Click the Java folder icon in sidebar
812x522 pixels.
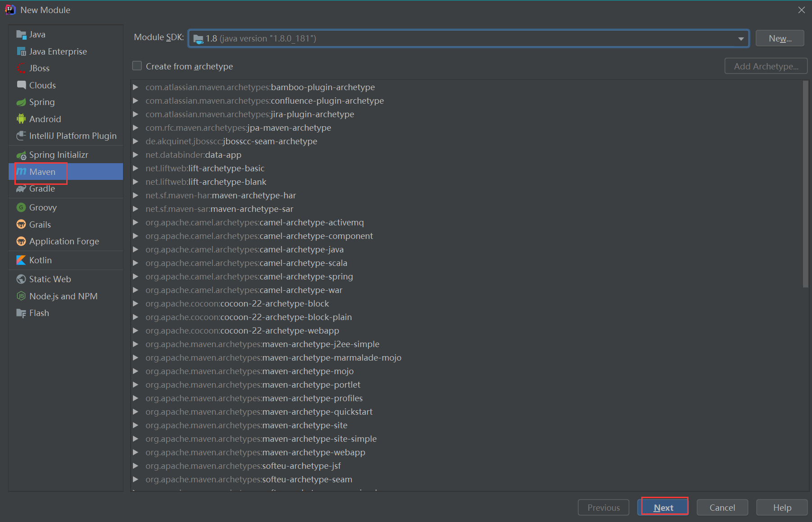click(x=21, y=35)
